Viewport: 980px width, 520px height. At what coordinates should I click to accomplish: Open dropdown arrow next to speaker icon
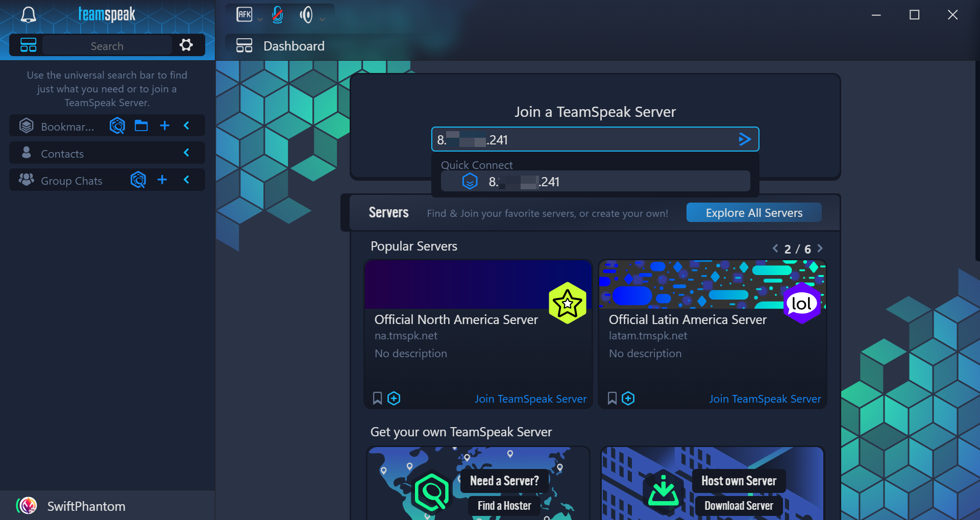click(323, 19)
